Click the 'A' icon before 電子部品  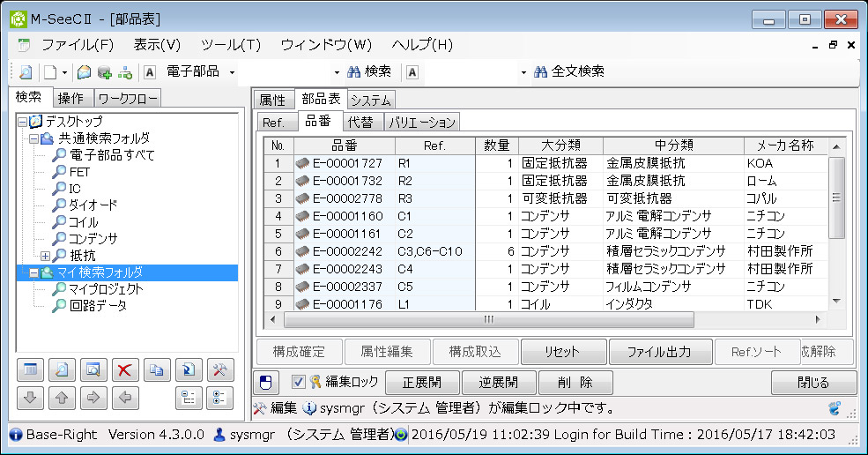coord(150,72)
